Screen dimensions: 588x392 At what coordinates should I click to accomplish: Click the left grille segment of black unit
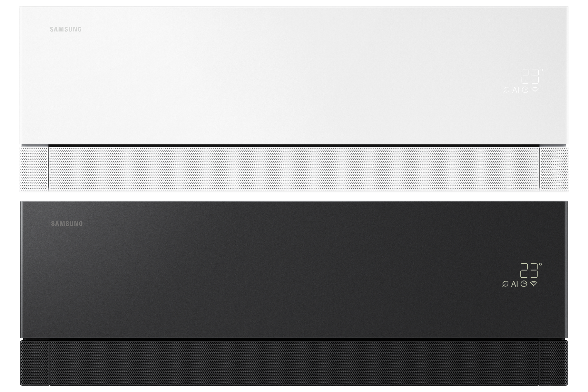tap(35, 363)
